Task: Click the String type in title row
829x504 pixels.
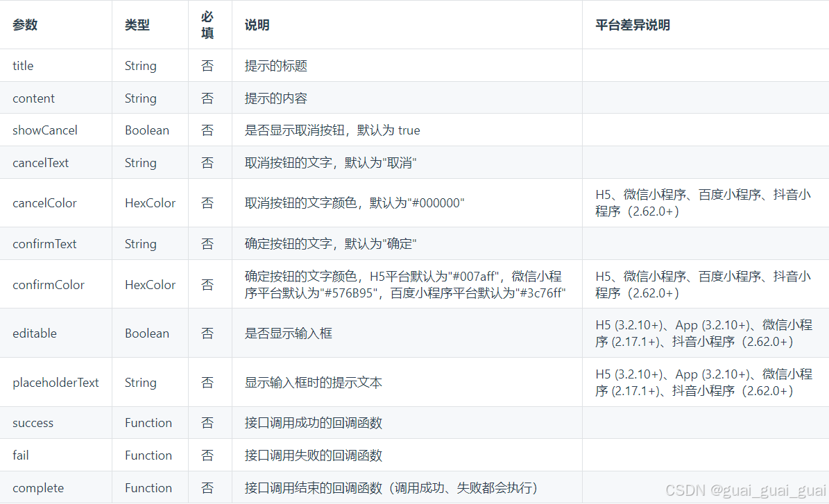Action: coord(141,65)
